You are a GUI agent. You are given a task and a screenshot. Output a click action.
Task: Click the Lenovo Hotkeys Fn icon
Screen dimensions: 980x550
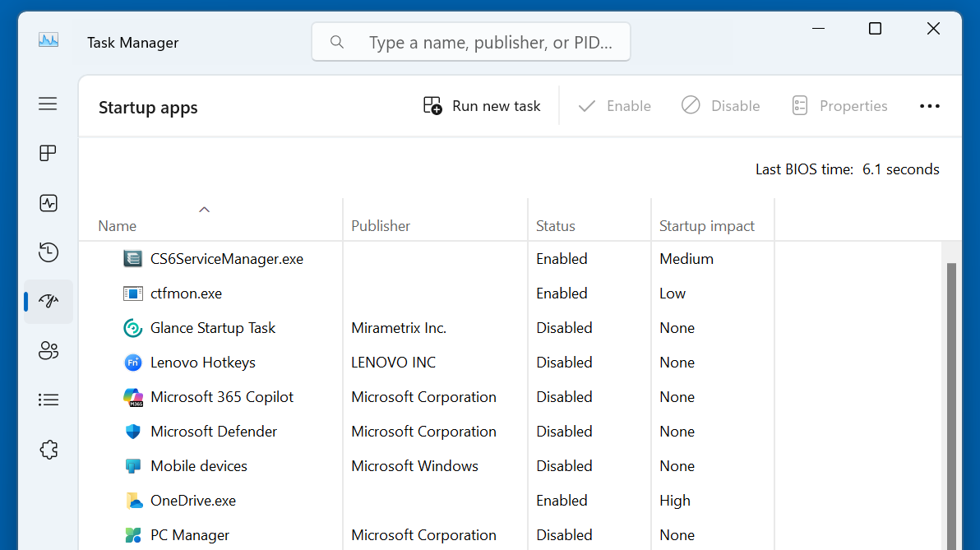[x=133, y=362]
